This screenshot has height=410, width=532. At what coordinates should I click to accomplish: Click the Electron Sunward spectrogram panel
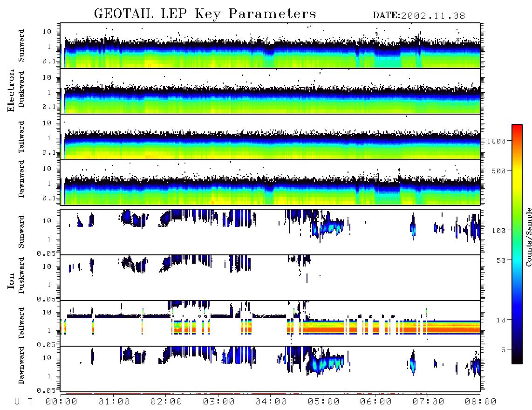(270, 46)
